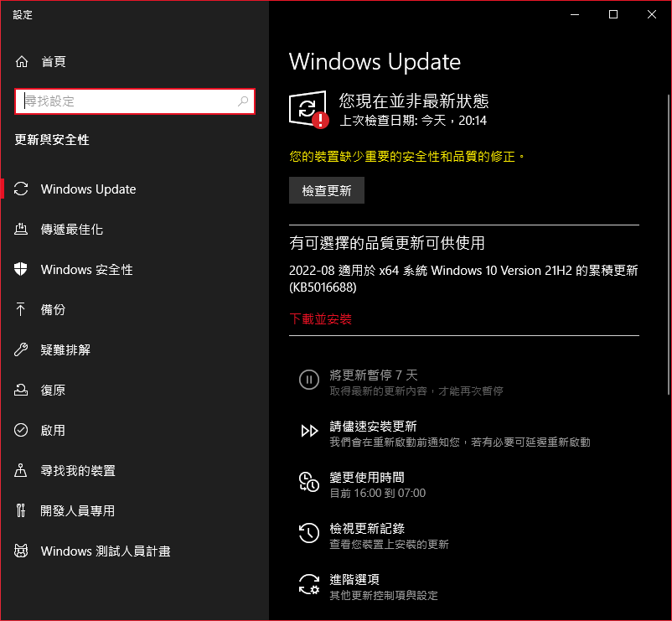672x621 pixels.
Task: Click the wrench icon for 疑難排解
Action: click(x=21, y=349)
